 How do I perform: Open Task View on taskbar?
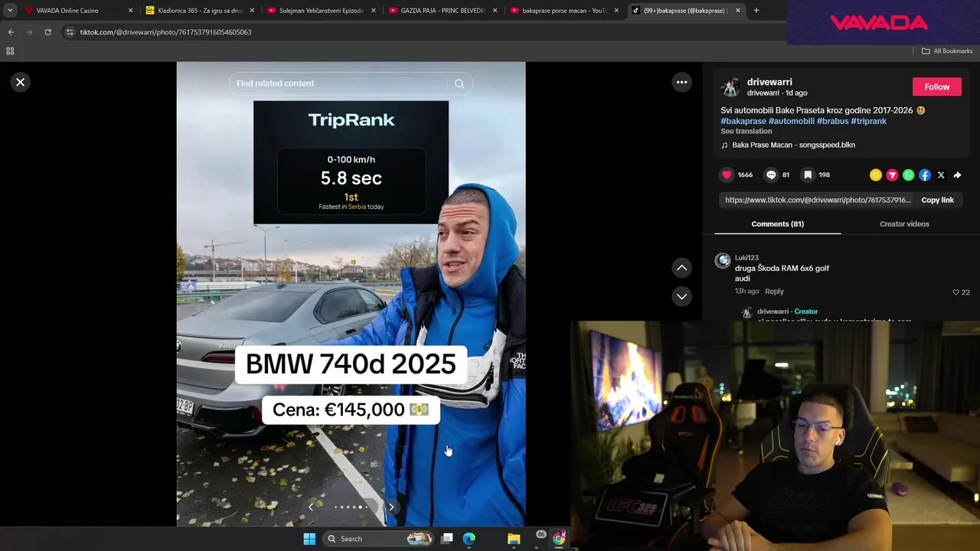pos(447,539)
